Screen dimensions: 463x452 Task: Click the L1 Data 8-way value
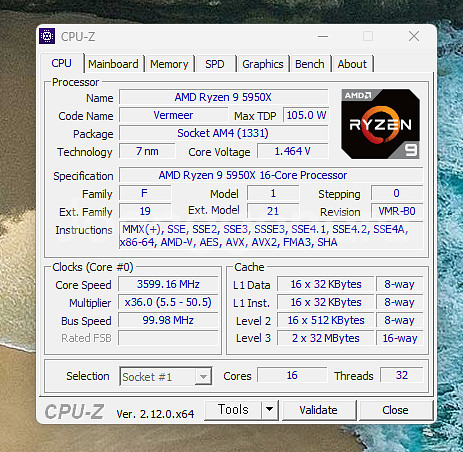400,284
